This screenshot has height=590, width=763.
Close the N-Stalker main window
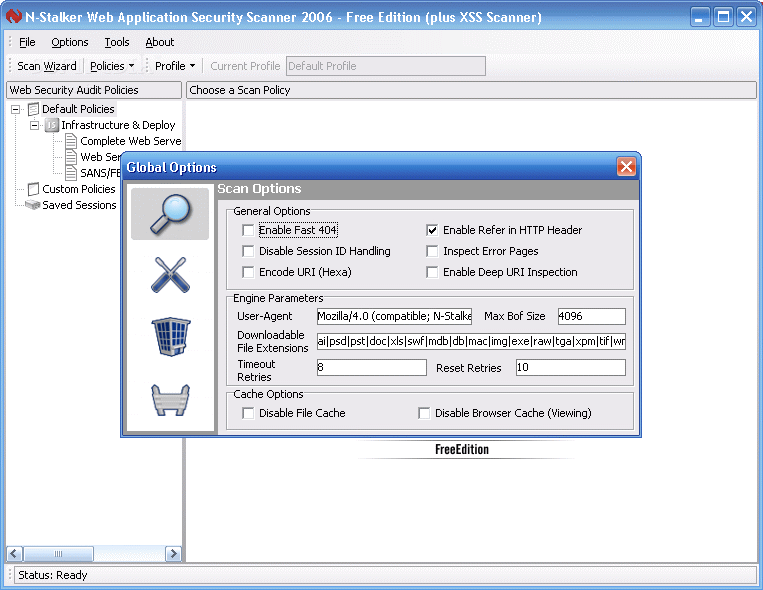click(746, 17)
